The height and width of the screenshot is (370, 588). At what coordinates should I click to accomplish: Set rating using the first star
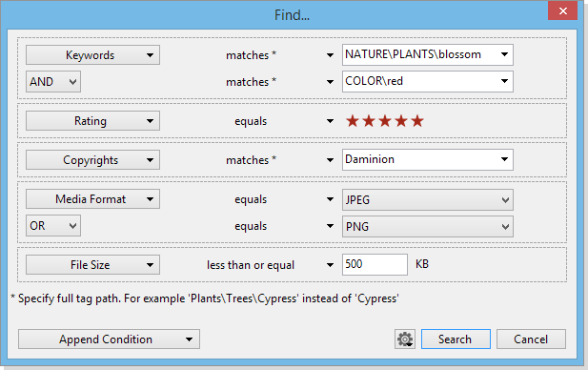click(353, 121)
